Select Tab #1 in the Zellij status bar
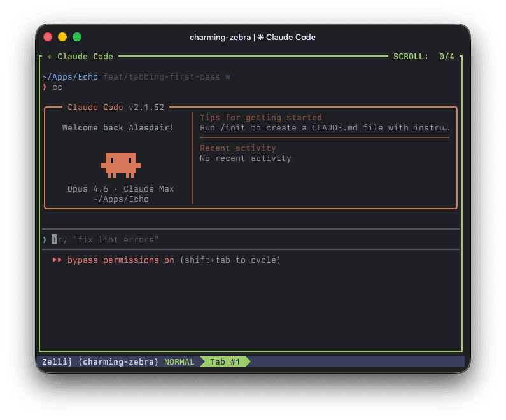Image resolution: width=506 pixels, height=420 pixels. (225, 361)
